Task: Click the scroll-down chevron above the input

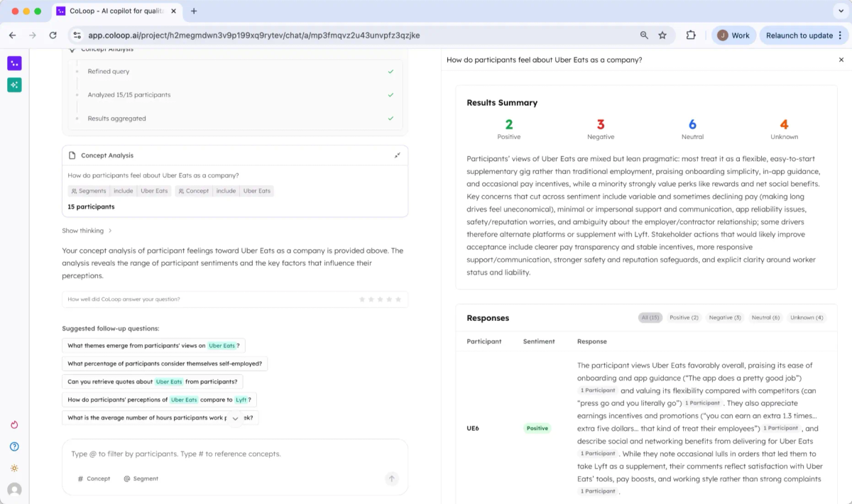Action: [x=235, y=418]
